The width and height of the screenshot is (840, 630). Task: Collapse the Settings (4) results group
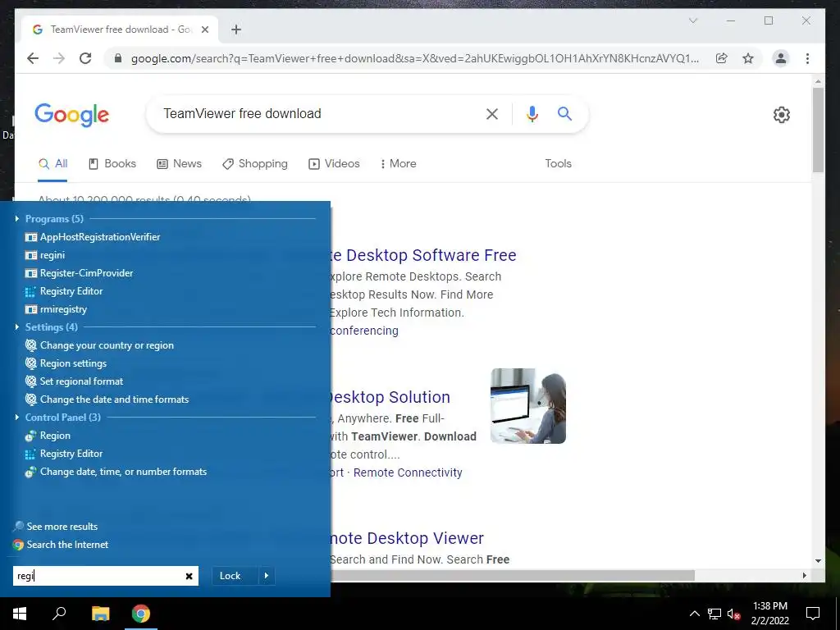(x=17, y=326)
